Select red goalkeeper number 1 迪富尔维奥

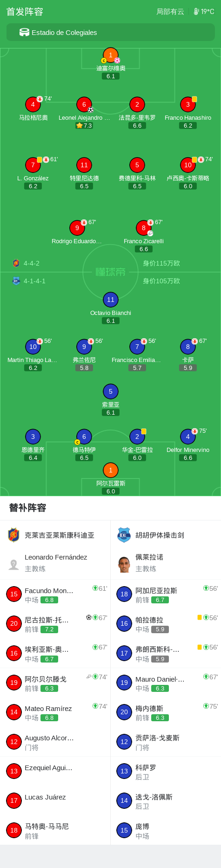tap(110, 55)
